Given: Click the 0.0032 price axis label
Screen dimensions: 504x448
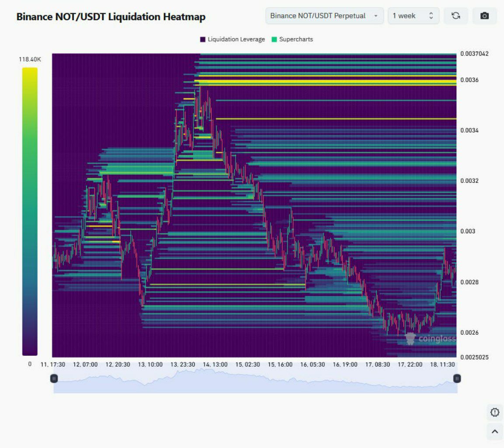Looking at the screenshot, I should point(469,181).
